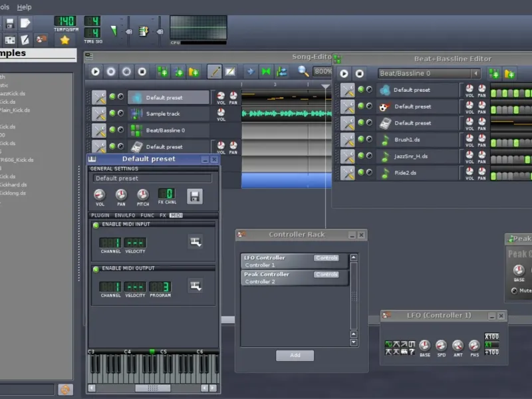This screenshot has height=399, width=532.
Task: Click the save preset floppy disk icon
Action: pos(194,196)
